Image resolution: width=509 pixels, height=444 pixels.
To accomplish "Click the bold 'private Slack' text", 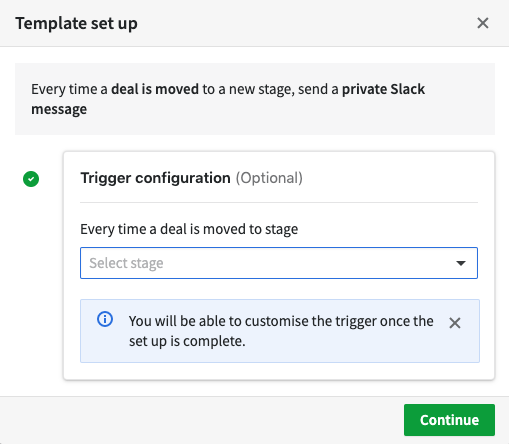I will 383,89.
